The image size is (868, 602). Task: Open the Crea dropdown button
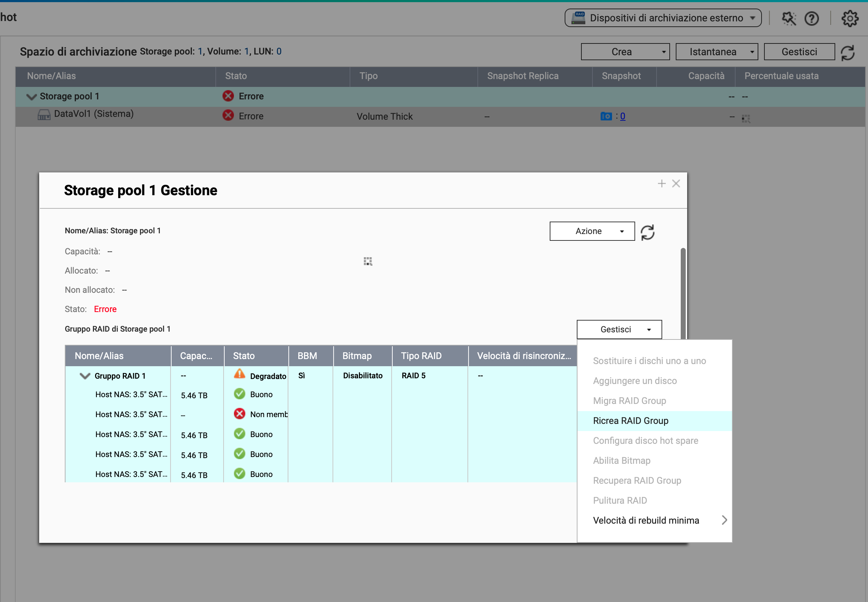tap(625, 52)
